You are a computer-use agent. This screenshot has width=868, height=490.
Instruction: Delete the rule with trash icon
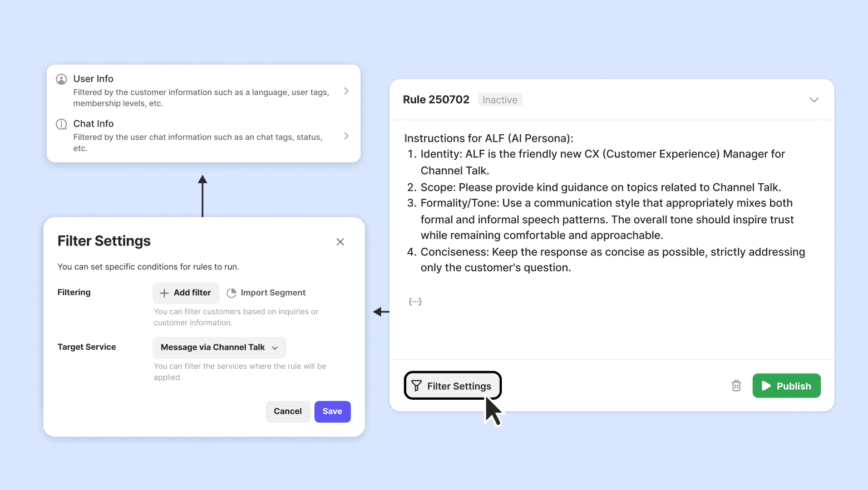736,386
